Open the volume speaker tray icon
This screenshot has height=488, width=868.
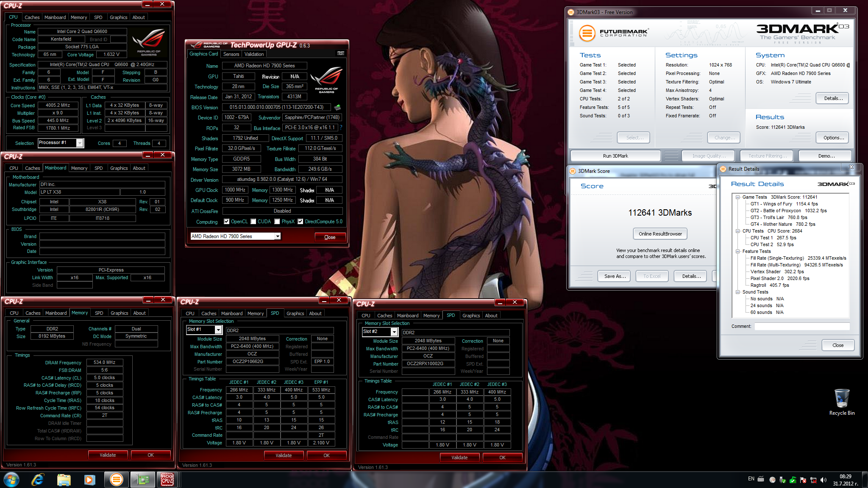click(823, 480)
